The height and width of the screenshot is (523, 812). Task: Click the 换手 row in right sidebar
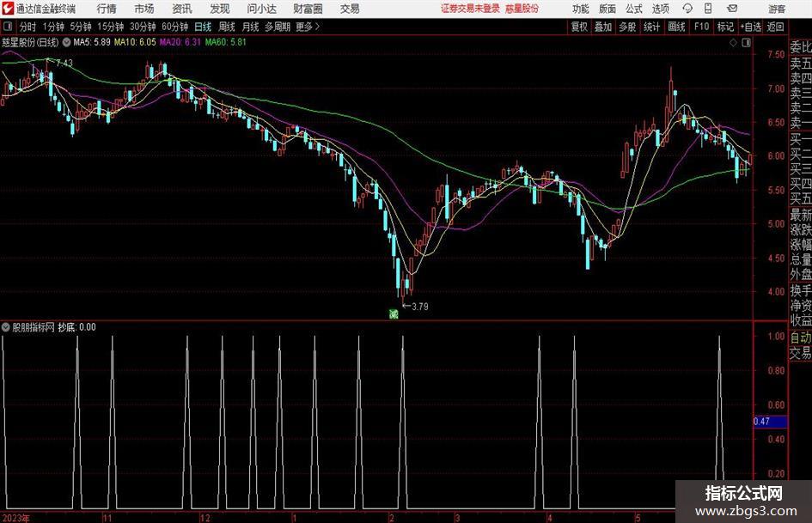(x=801, y=290)
